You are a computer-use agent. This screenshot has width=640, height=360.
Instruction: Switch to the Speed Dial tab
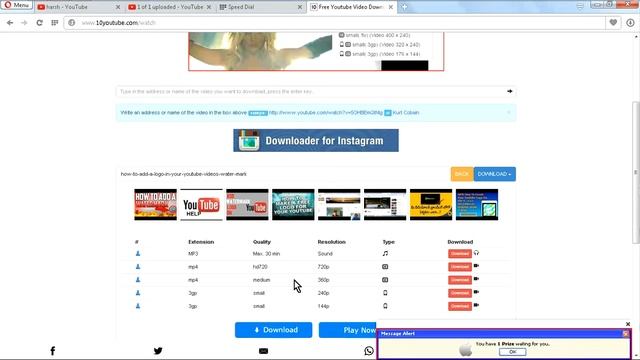tap(257, 7)
